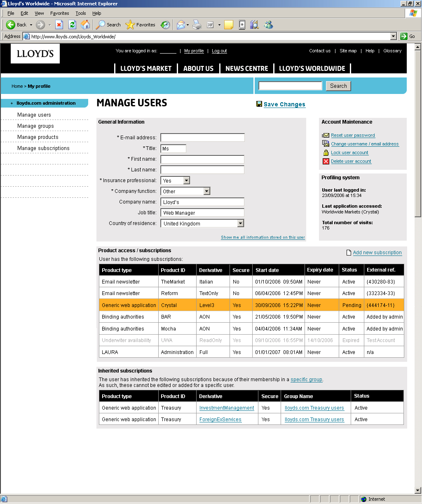The height and width of the screenshot is (504, 422).
Task: Open the Mail button dropdown arrow
Action: (x=188, y=25)
